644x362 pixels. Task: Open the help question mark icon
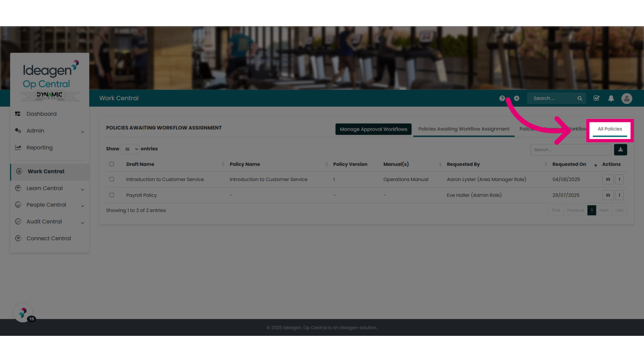pyautogui.click(x=502, y=98)
